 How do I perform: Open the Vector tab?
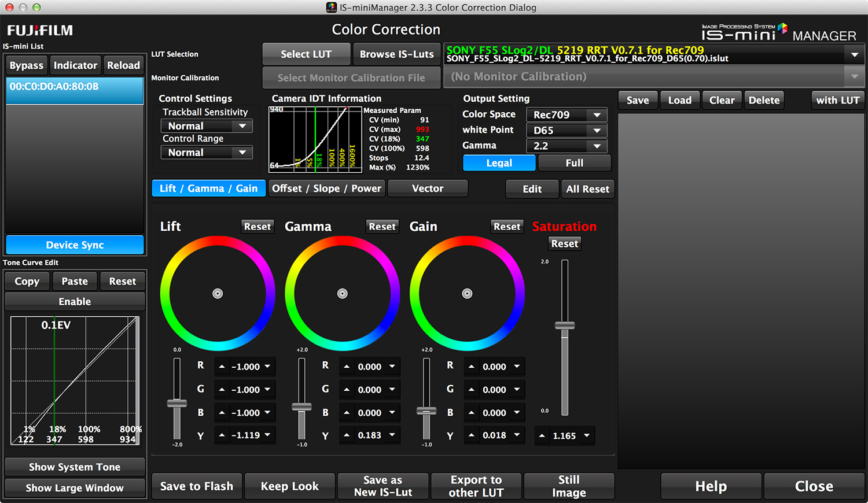[x=428, y=188]
